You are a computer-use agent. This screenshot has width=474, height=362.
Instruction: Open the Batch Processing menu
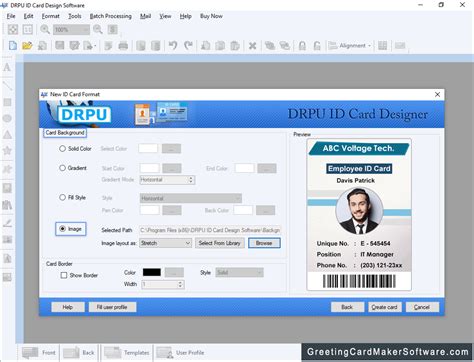coord(110,16)
